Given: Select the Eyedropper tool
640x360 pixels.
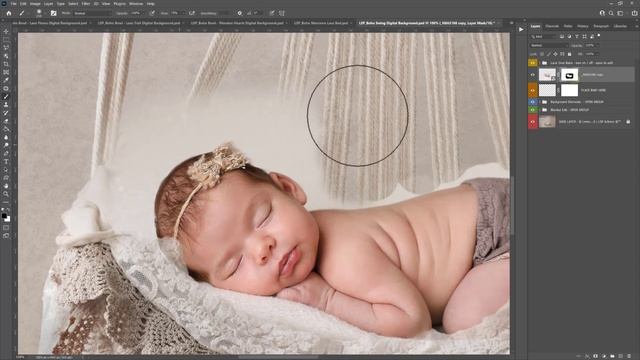Looking at the screenshot, I should [x=6, y=80].
